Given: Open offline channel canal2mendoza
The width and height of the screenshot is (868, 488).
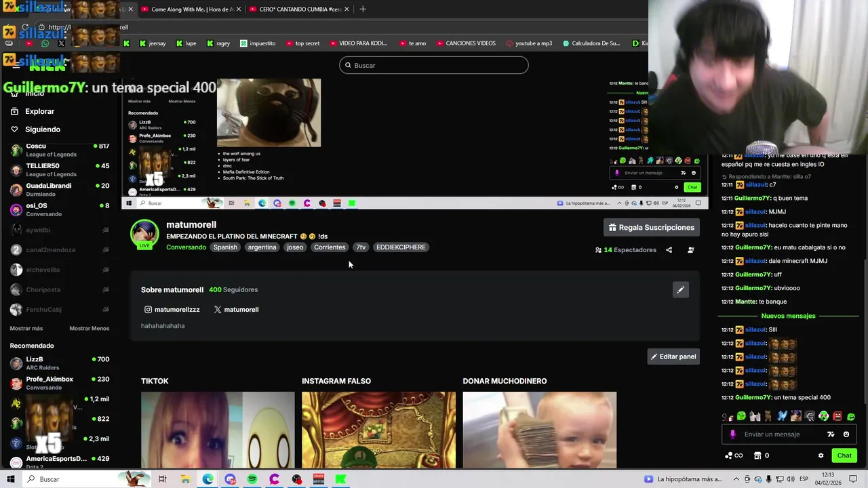Looking at the screenshot, I should tap(60, 249).
